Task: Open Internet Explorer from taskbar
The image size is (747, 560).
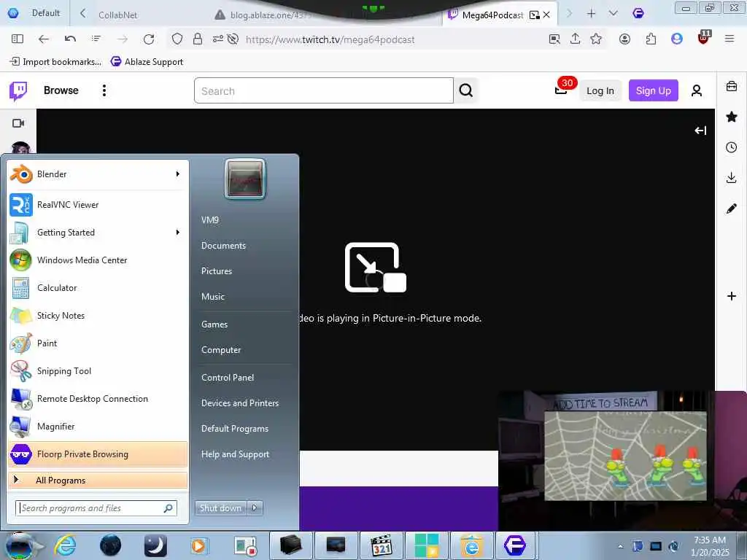Action: [65, 545]
